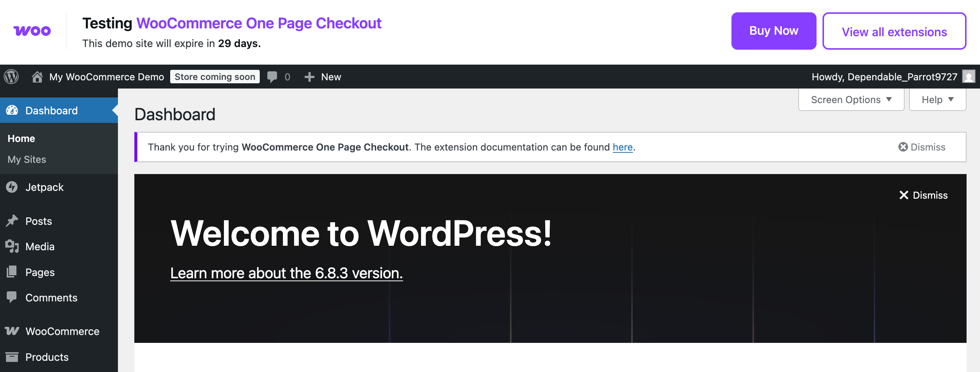Viewport: 980px width, 372px height.
Task: Click the WordPress logo icon in admin bar
Action: coord(12,77)
